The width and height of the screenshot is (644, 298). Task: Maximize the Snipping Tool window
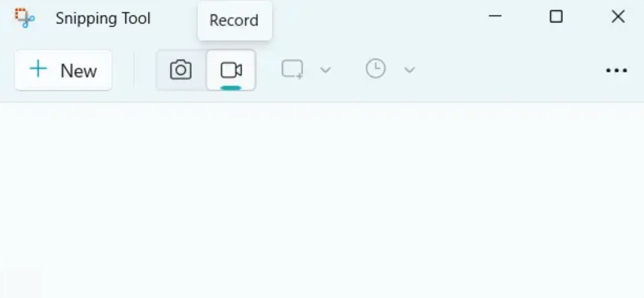556,16
